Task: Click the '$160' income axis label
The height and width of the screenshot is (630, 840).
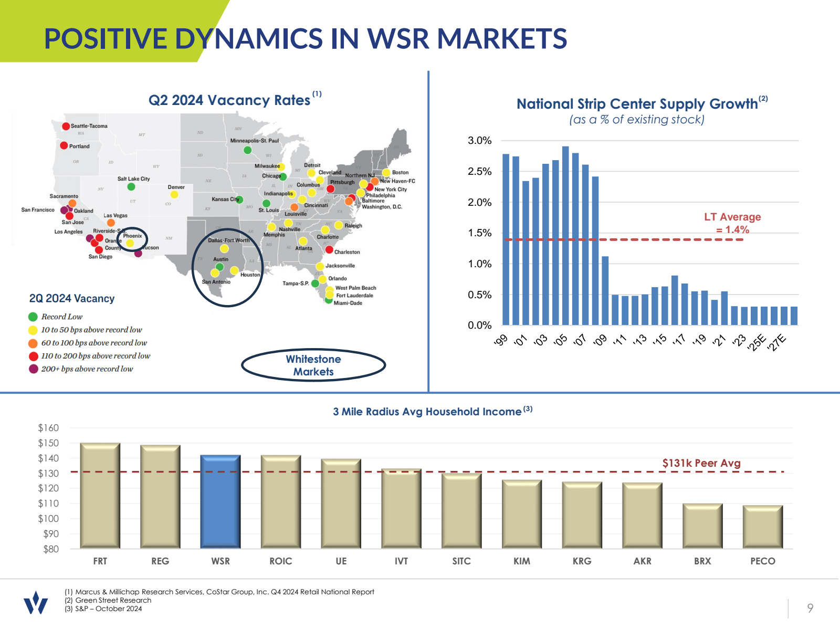Action: point(48,428)
